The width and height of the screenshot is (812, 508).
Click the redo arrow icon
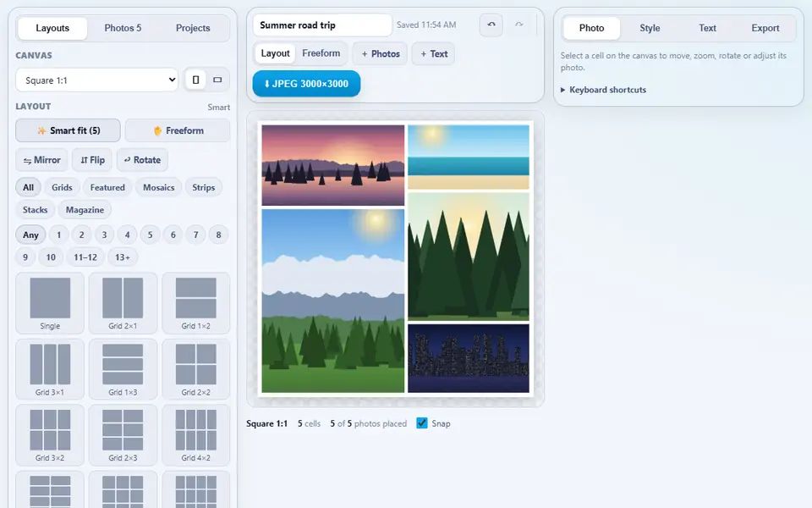coord(518,25)
